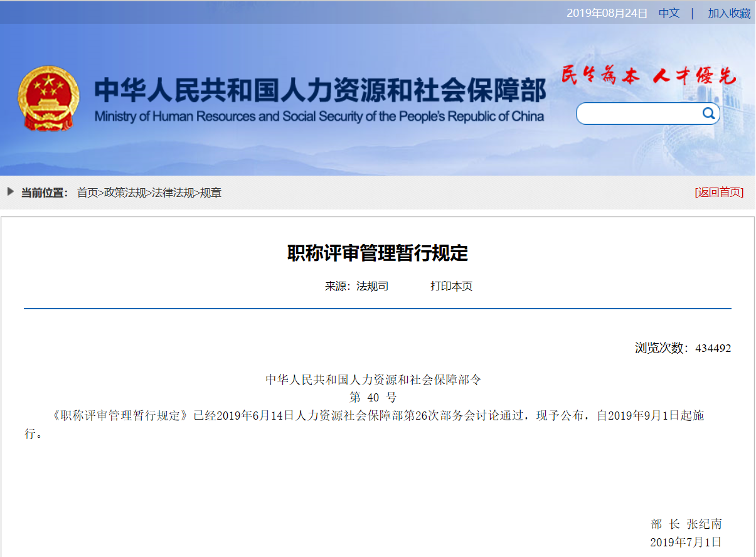
Task: Print the page using 打印本页
Action: click(451, 286)
